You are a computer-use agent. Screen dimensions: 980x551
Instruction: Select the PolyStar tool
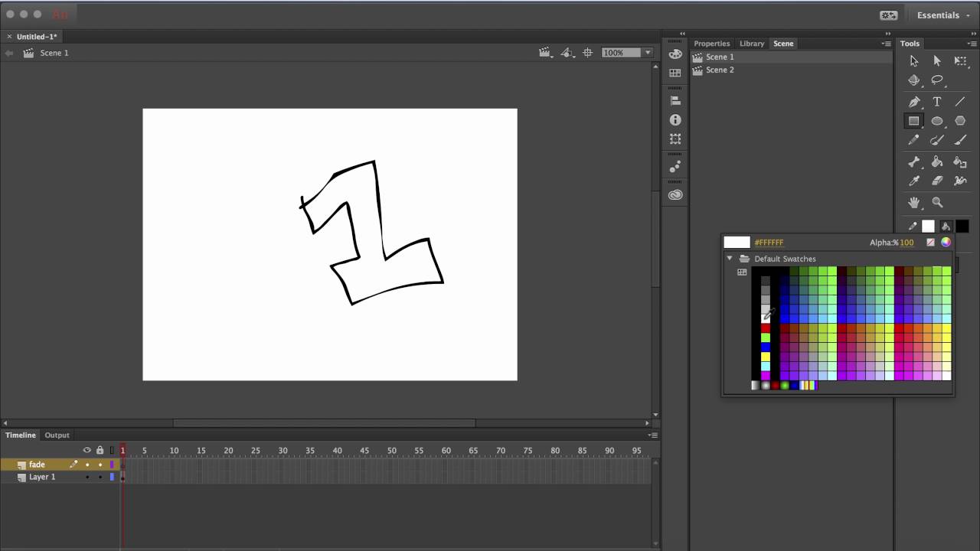tap(960, 121)
